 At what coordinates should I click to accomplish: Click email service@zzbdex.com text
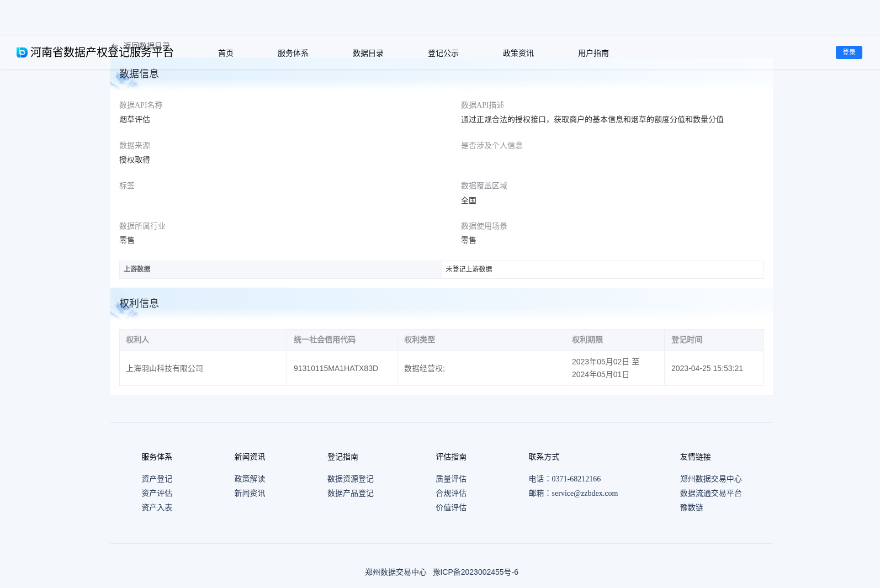pyautogui.click(x=585, y=493)
